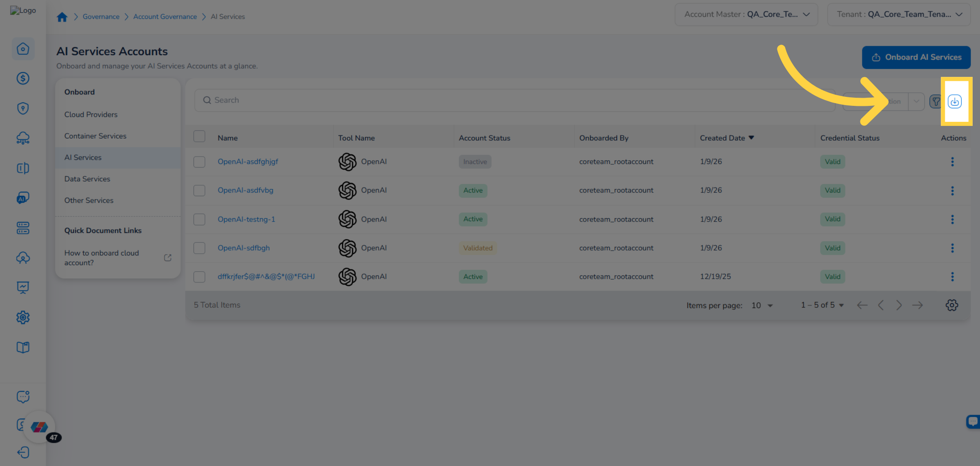The image size is (980, 466).
Task: Open the table settings gear icon
Action: pyautogui.click(x=951, y=305)
